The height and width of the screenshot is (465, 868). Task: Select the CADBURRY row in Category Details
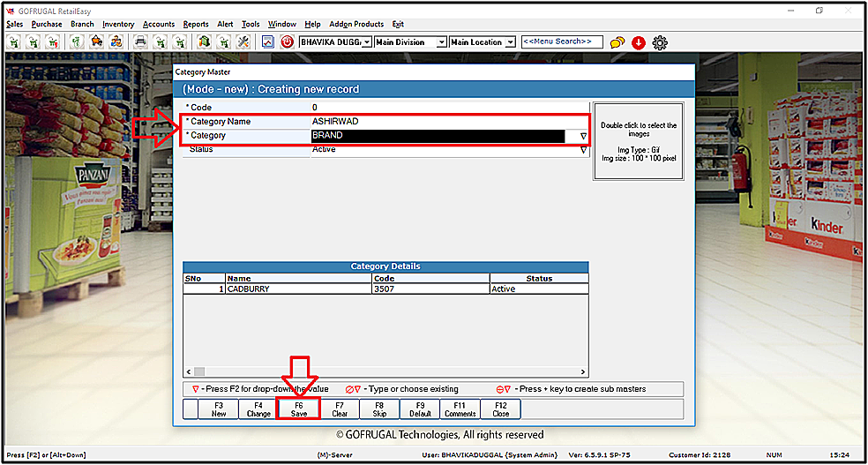385,289
